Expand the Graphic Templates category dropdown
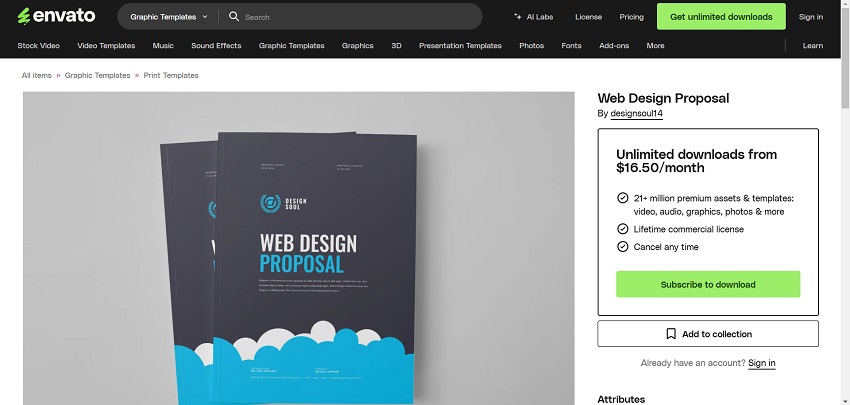The width and height of the screenshot is (850, 405). [169, 17]
